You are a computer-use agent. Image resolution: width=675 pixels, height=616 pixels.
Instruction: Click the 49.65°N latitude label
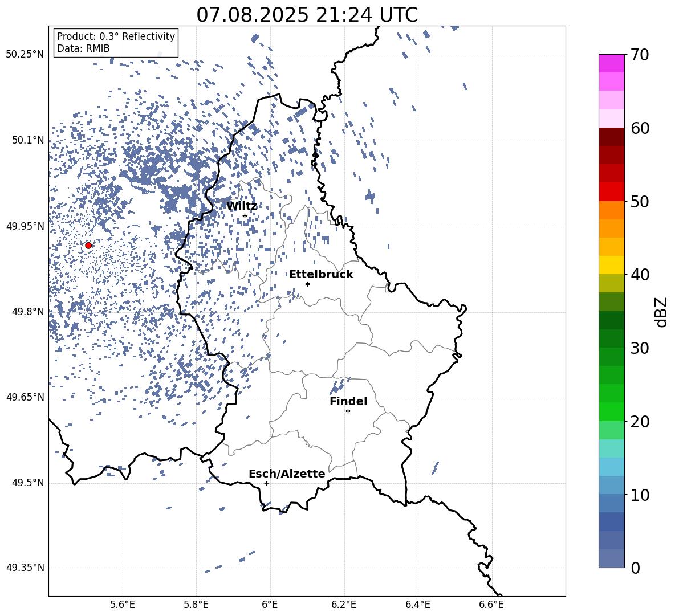[x=25, y=397]
